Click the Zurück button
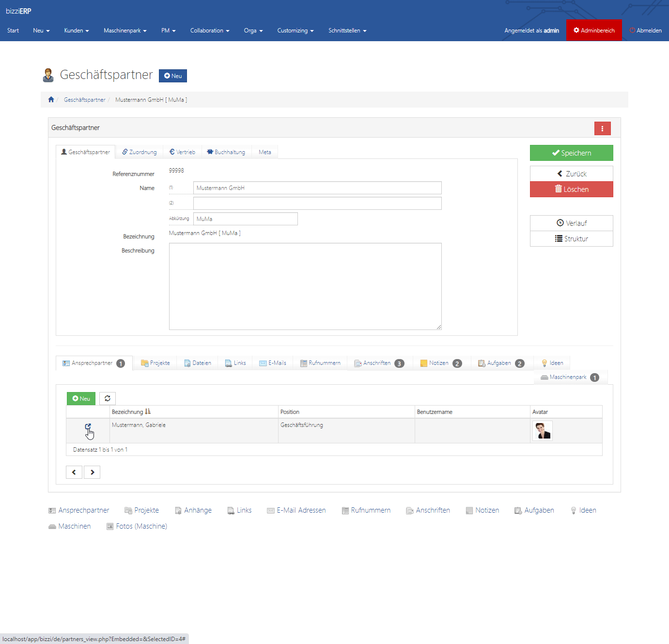The image size is (669, 644). point(572,173)
